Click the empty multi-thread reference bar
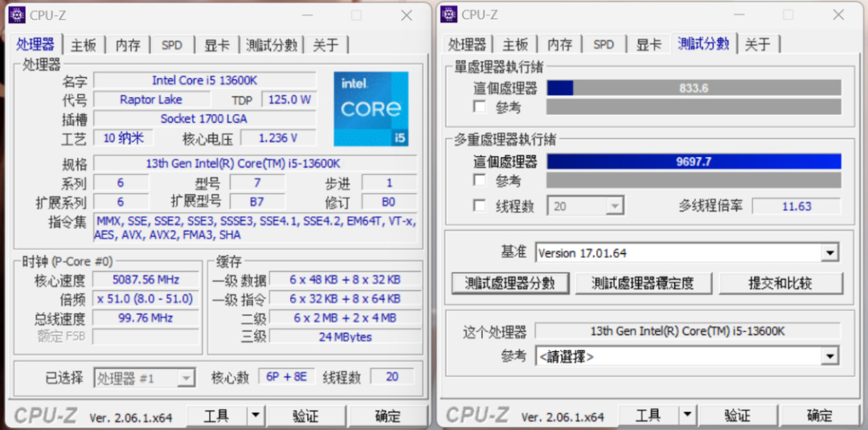The width and height of the screenshot is (868, 430). [x=694, y=180]
